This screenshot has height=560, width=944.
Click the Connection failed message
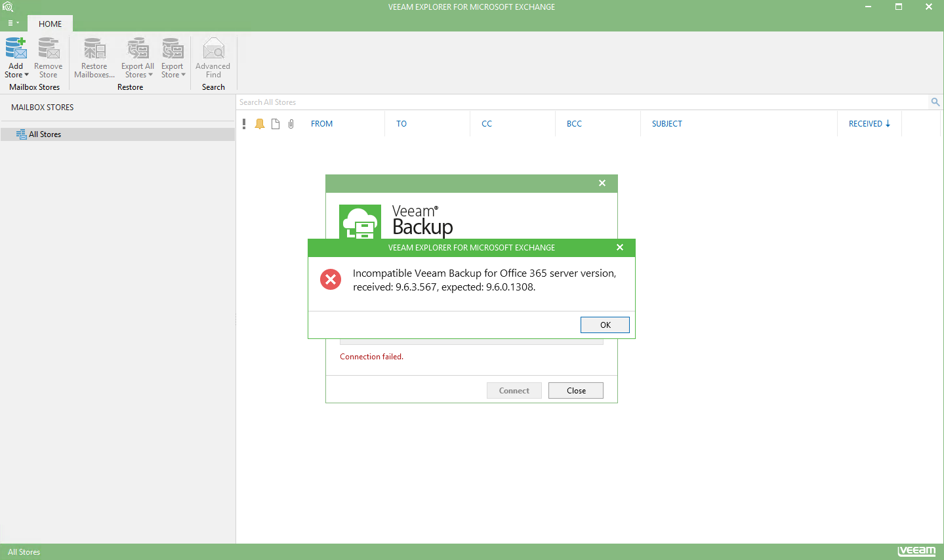click(371, 357)
